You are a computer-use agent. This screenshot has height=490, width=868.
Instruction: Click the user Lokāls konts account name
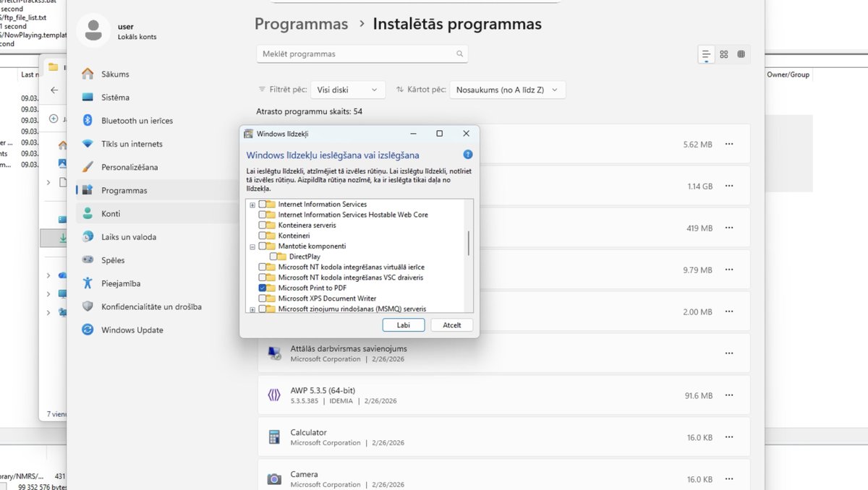[137, 31]
